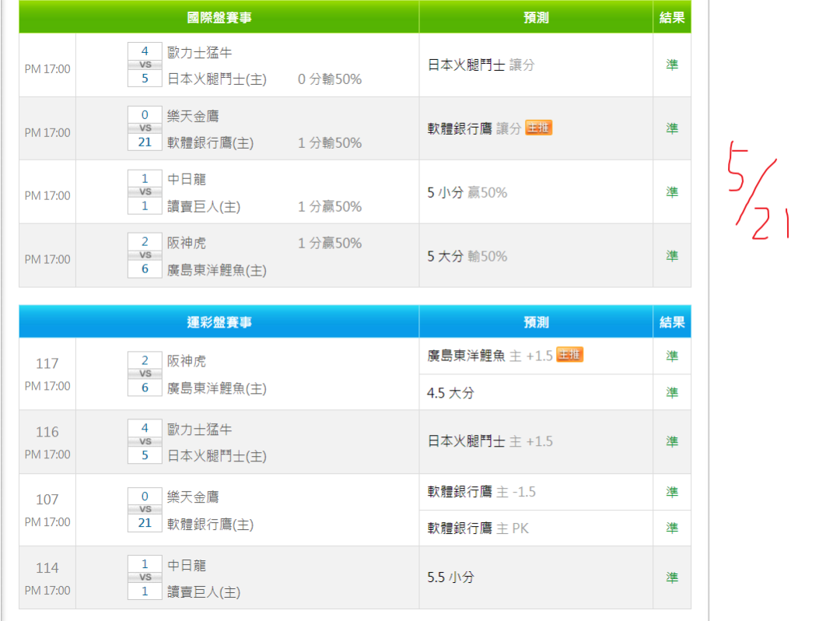Screen dimensions: 840x621
Task: Open 中日龍 in the 國際盤賽事 table
Action: pos(187,179)
